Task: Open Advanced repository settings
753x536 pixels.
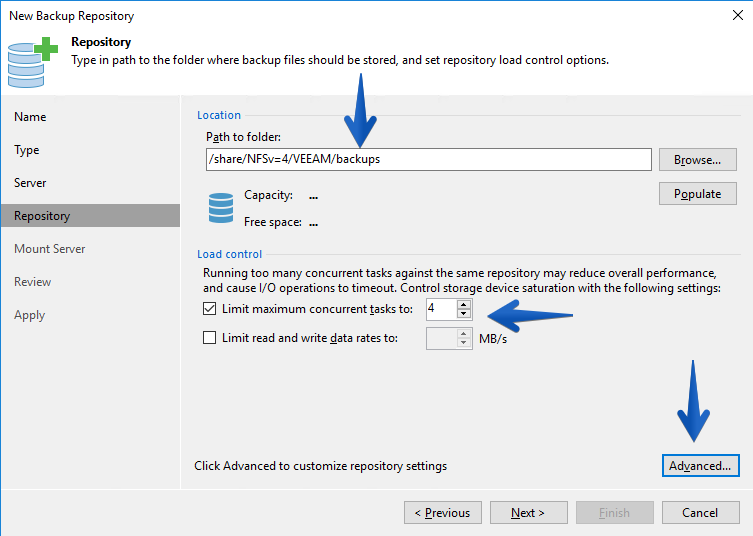Action: click(x=701, y=465)
